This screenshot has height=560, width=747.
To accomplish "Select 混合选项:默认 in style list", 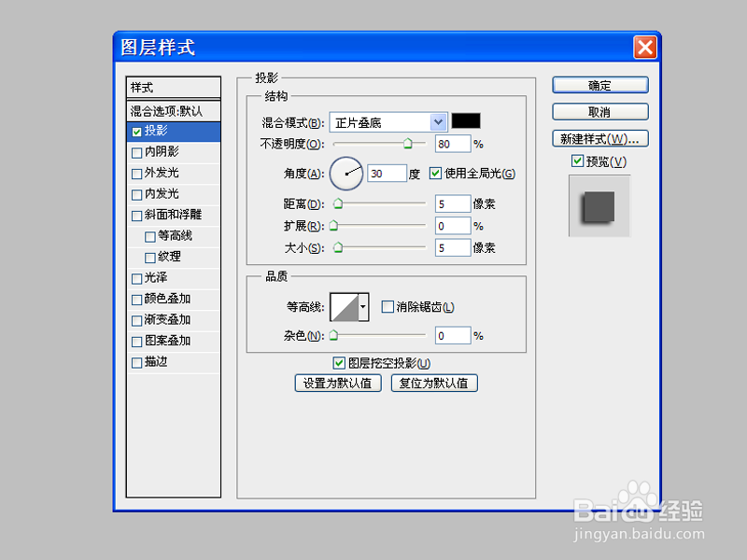I will [x=174, y=111].
